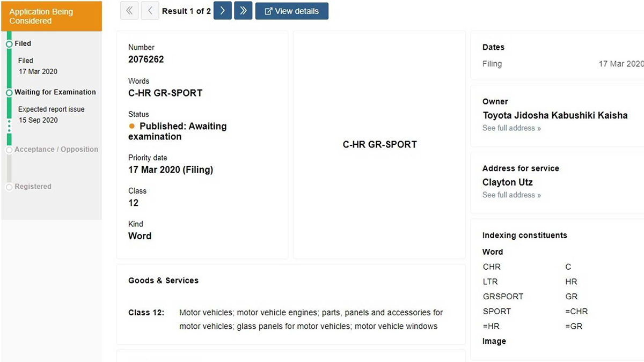Advance to next result with right chevron
Screen dimensions: 644x362
(223, 11)
